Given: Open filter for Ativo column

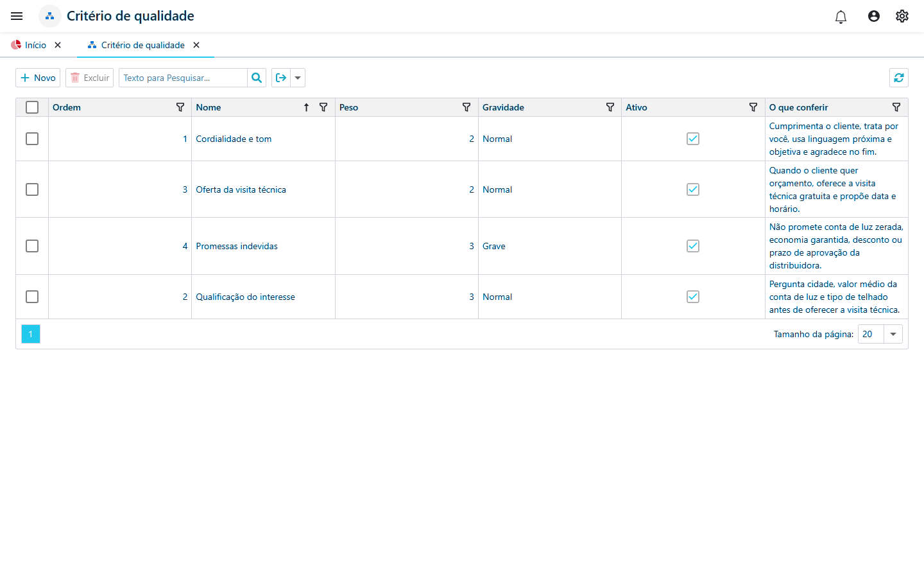Looking at the screenshot, I should click(753, 107).
